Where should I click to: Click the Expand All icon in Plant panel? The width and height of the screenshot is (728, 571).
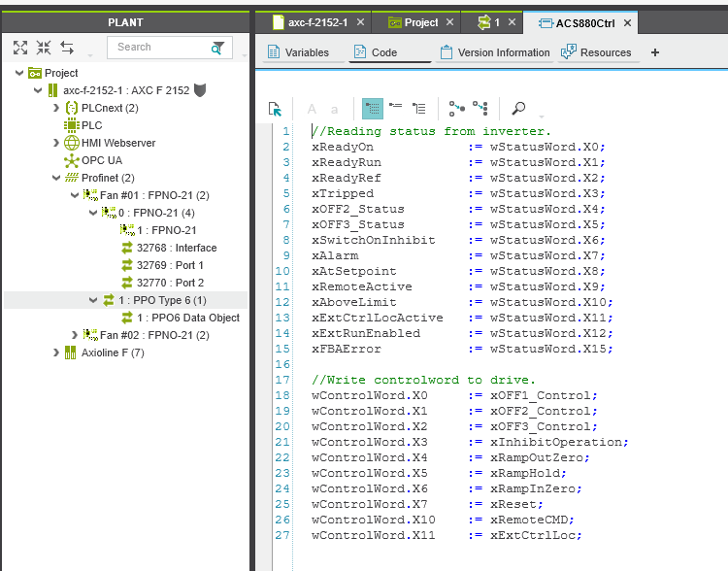20,48
